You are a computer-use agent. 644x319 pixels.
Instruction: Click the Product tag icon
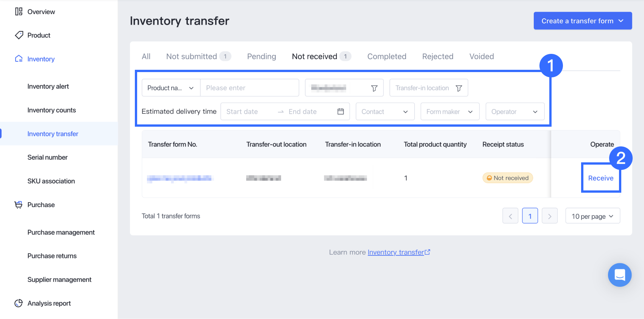[19, 35]
